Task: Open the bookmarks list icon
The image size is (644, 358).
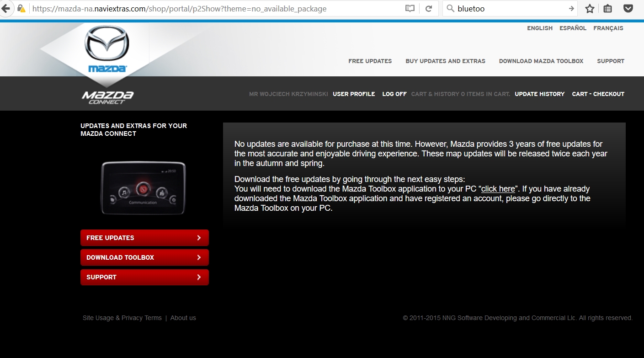Action: 607,9
